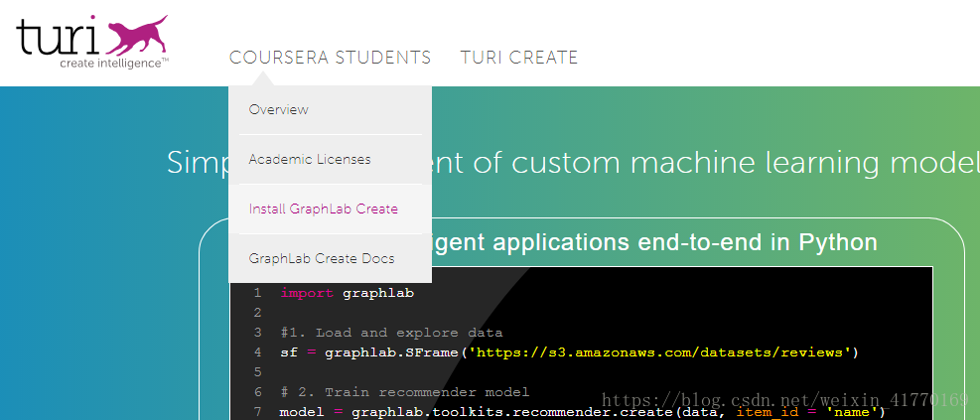Click the recommender.create code line
The image size is (980, 420).
583,412
